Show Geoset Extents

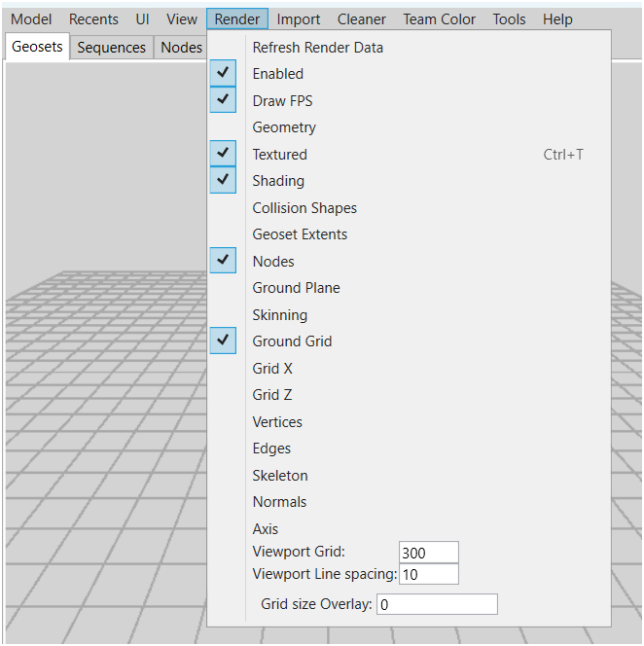[x=409, y=234]
